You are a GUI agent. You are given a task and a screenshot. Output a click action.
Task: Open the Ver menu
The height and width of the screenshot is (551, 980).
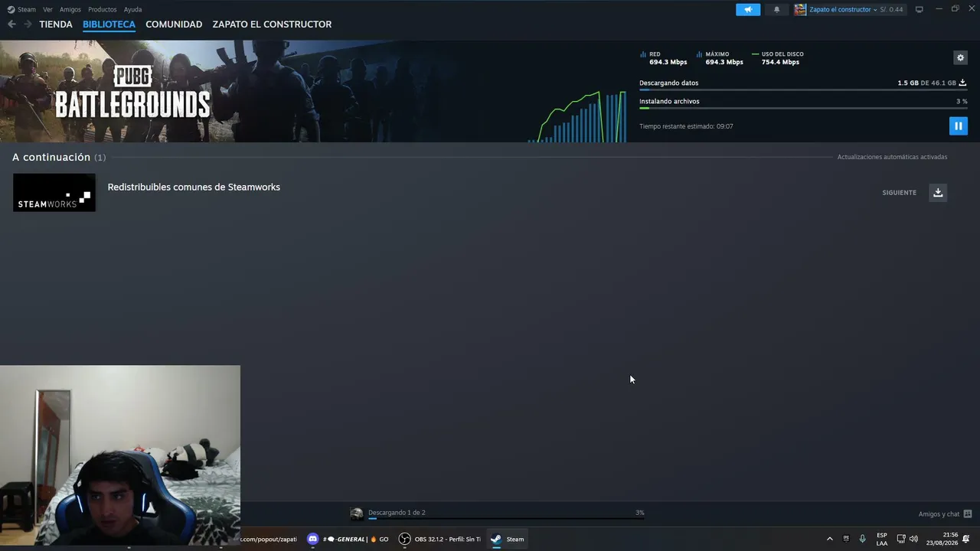click(47, 9)
